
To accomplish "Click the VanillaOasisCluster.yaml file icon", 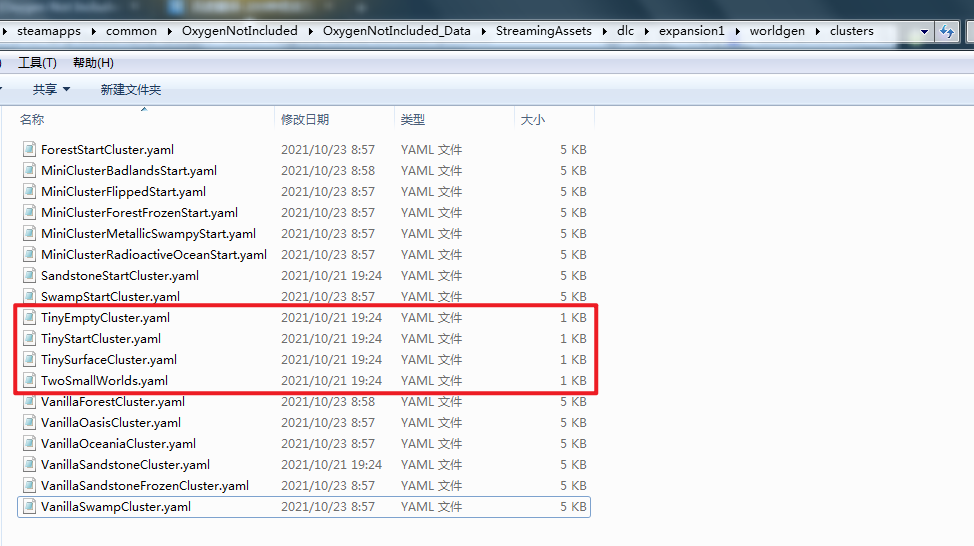I will tap(29, 423).
